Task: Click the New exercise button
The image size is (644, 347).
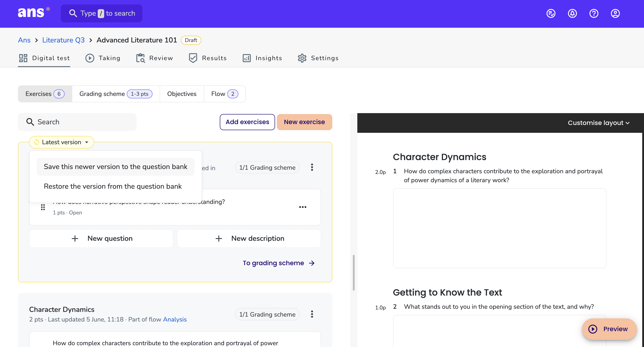Action: coord(304,122)
